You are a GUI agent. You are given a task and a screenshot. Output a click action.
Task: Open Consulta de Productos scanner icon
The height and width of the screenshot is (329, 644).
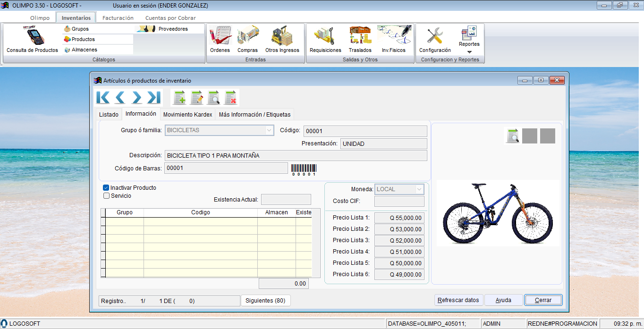[32, 36]
